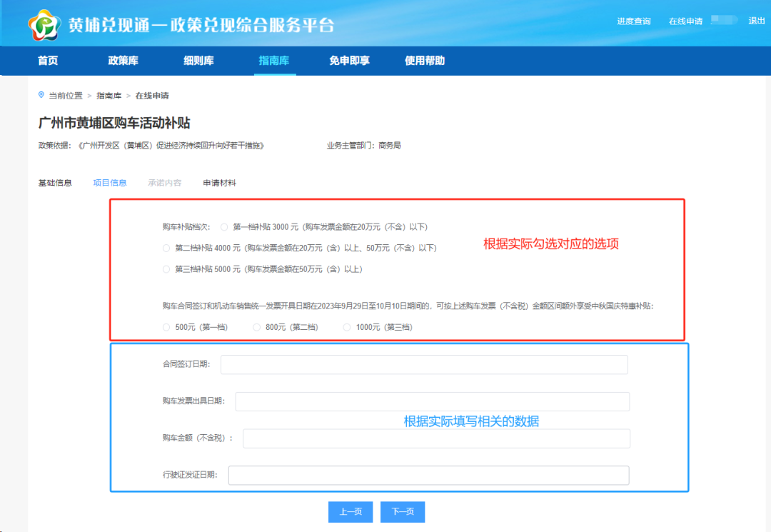Choose the 1000元（第三档）festival subsidy option
Image resolution: width=771 pixels, height=532 pixels.
coord(347,327)
